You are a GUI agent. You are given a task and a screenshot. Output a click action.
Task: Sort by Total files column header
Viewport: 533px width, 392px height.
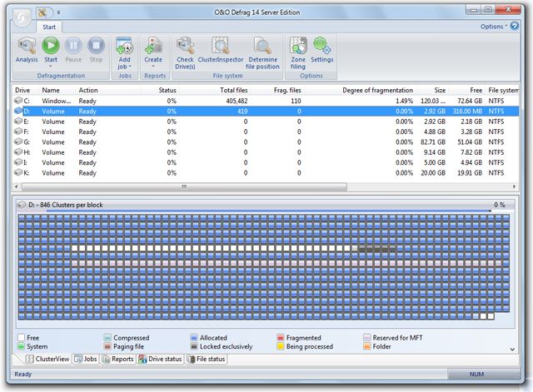click(233, 90)
